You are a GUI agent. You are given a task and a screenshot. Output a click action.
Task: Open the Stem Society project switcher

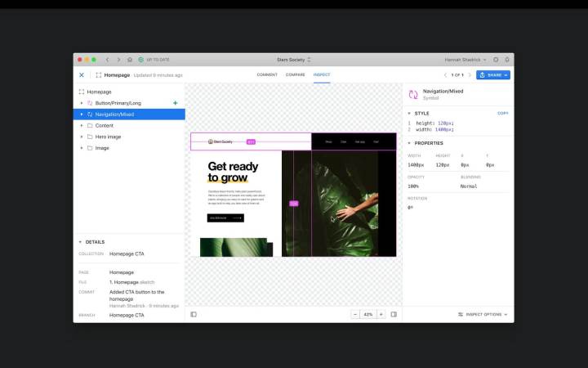[x=294, y=60]
